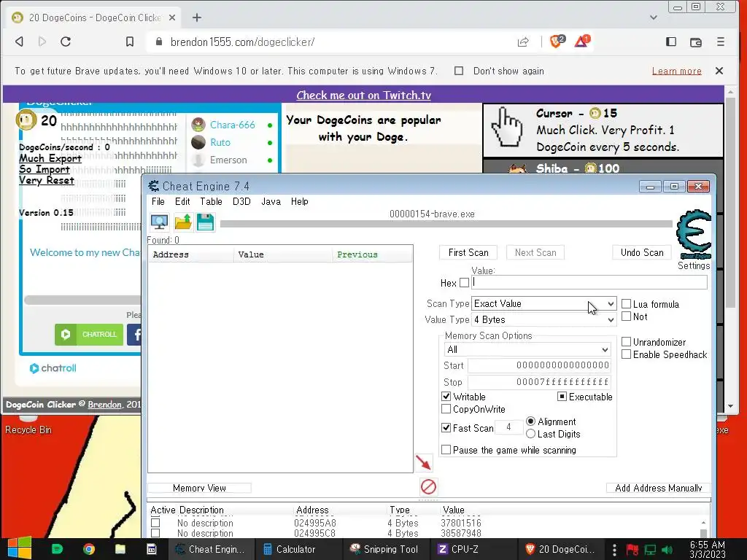Screen dimensions: 747x560
Task: Uncheck Fast Scan option
Action: pos(446,427)
